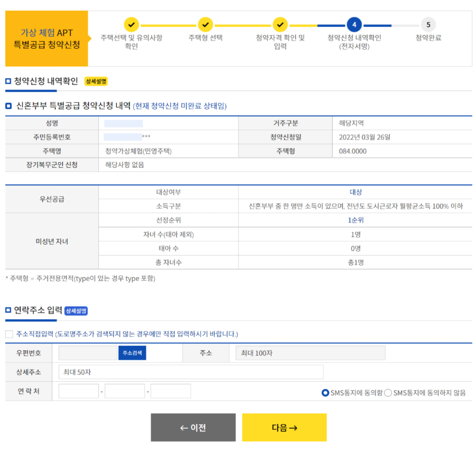The width and height of the screenshot is (476, 451).
Task: Click the 이전 back button
Action: (193, 427)
